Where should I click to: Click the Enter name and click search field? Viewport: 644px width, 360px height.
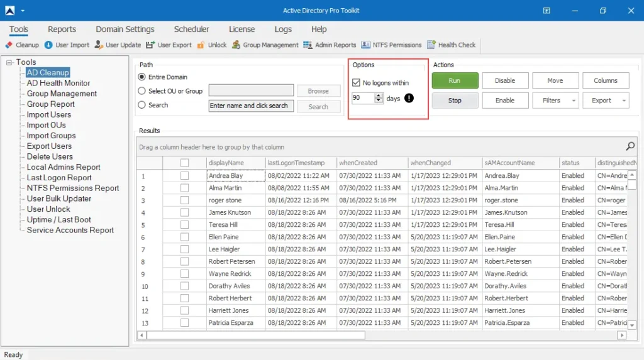pyautogui.click(x=251, y=106)
